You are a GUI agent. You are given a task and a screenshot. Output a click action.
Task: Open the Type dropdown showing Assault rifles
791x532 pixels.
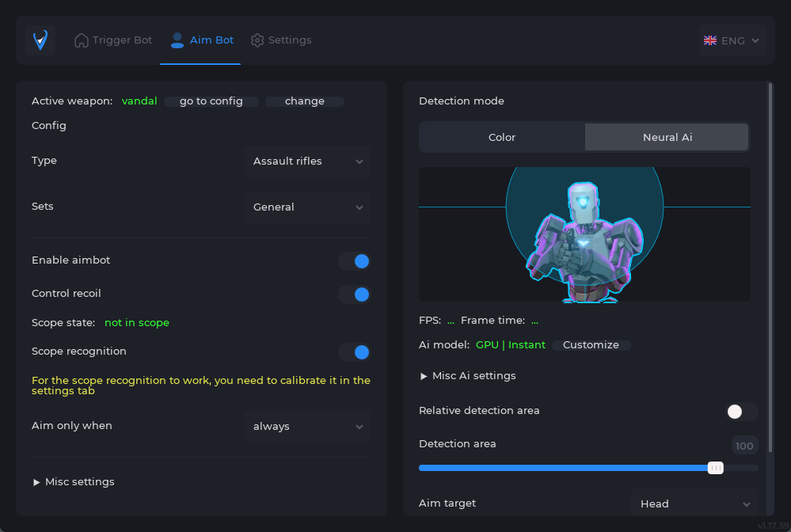307,161
